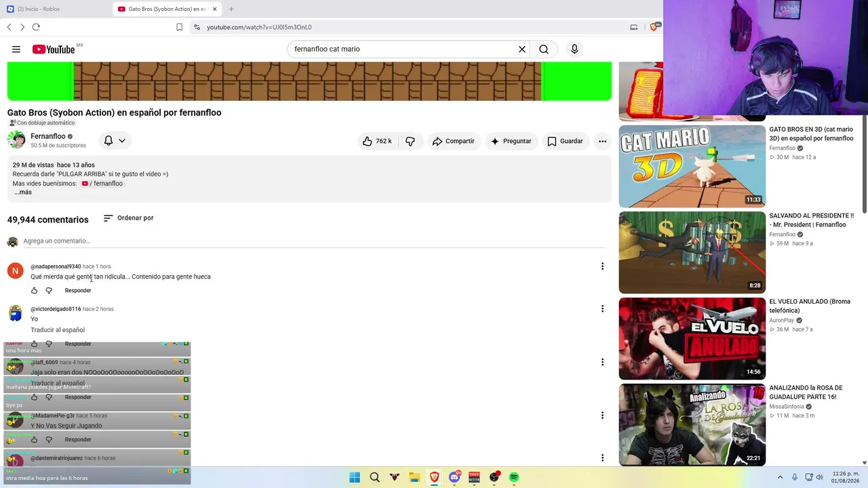Click the 49,944 comentarios heading

[48, 220]
